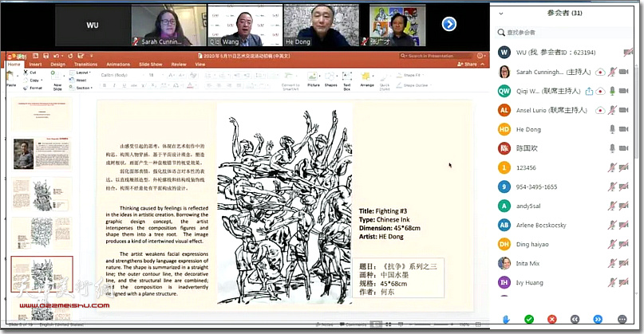The image size is (644, 334).
Task: Open the View tab
Action: pyautogui.click(x=200, y=65)
